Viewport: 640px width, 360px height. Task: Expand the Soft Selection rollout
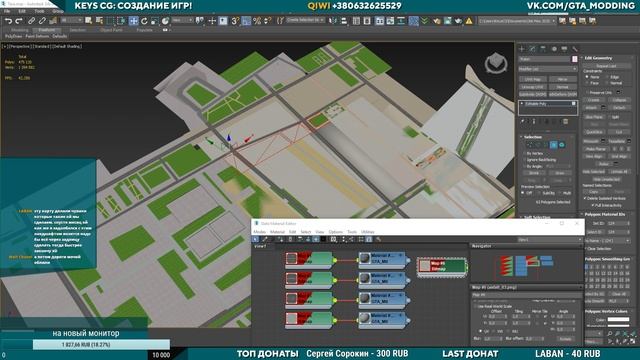coord(536,218)
